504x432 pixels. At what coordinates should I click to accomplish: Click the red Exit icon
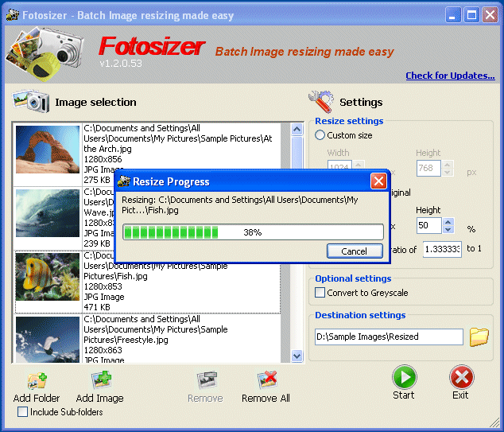461,377
